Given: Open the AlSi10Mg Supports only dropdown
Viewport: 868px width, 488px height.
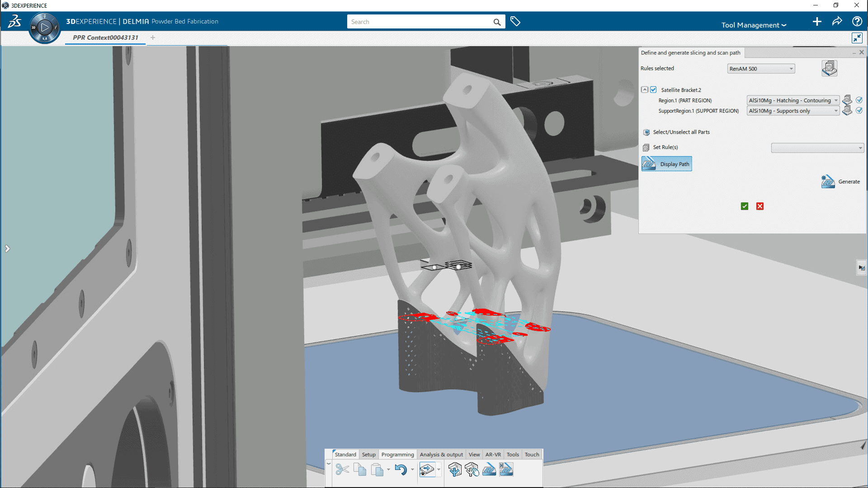Looking at the screenshot, I should (x=793, y=111).
